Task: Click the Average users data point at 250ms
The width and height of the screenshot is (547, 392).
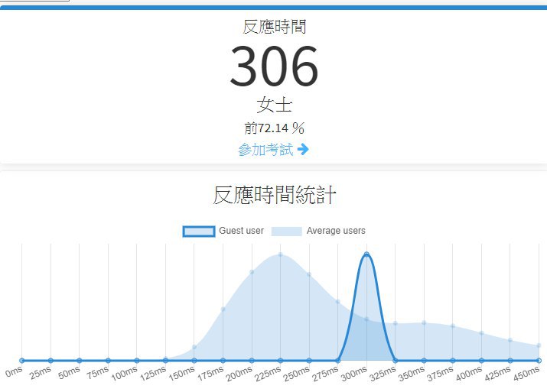Action: click(x=309, y=274)
